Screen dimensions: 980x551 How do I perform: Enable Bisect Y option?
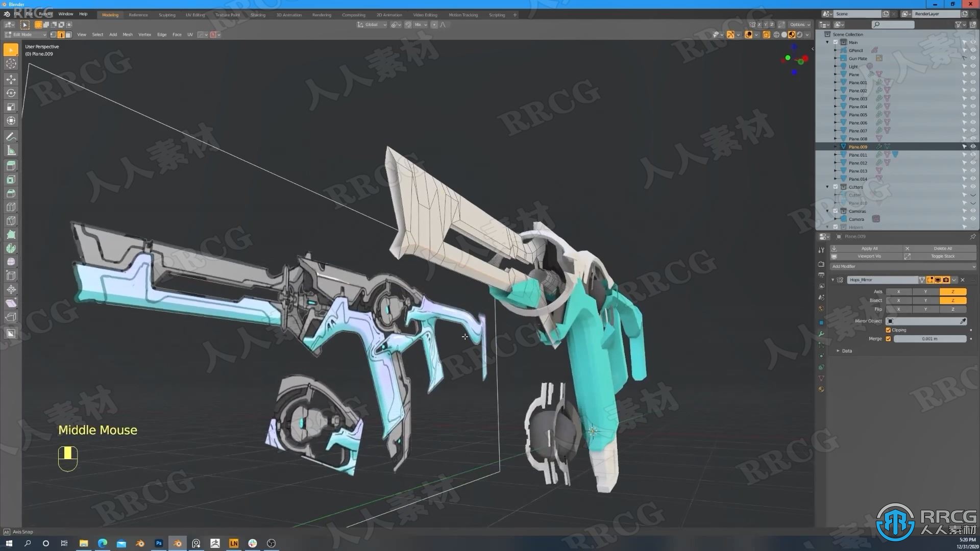[925, 300]
